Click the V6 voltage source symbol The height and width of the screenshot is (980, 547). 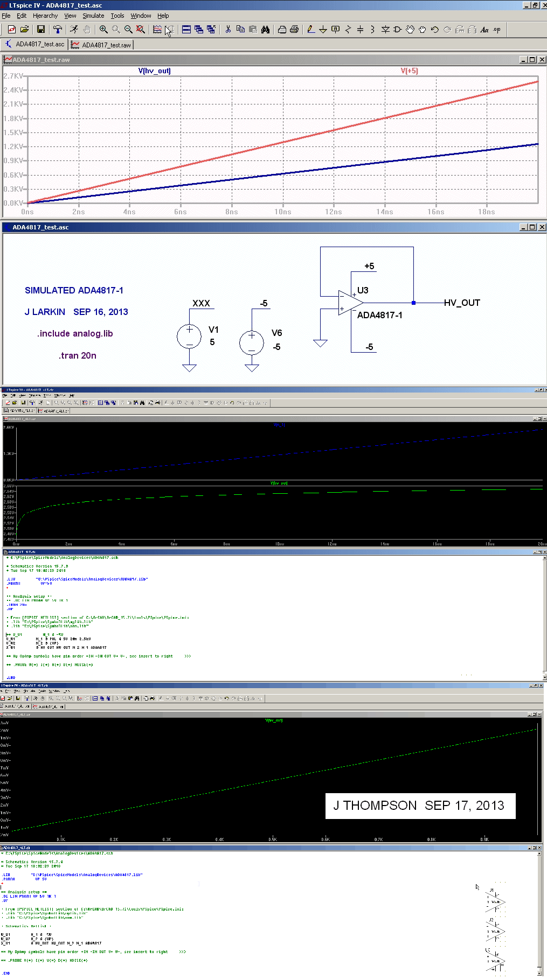(252, 343)
